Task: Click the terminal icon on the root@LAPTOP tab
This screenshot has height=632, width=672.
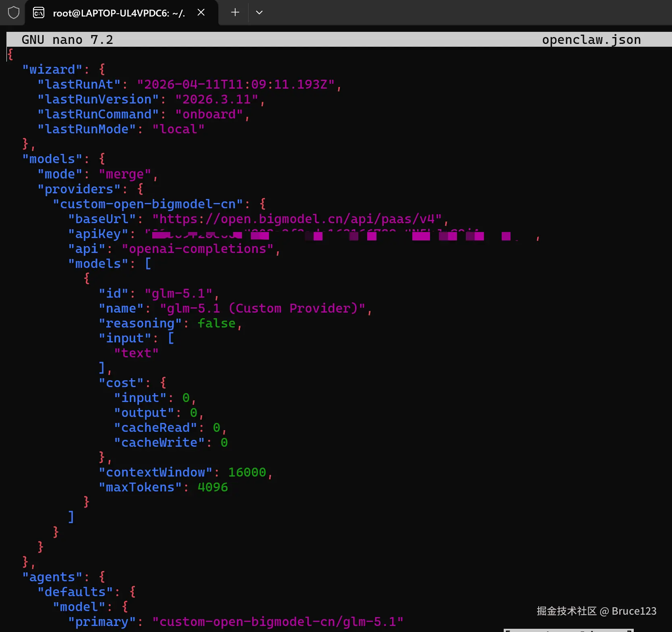Action: click(39, 13)
